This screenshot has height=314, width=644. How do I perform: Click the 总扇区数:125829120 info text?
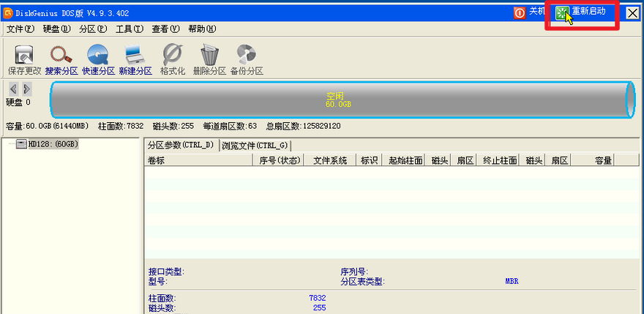[303, 126]
